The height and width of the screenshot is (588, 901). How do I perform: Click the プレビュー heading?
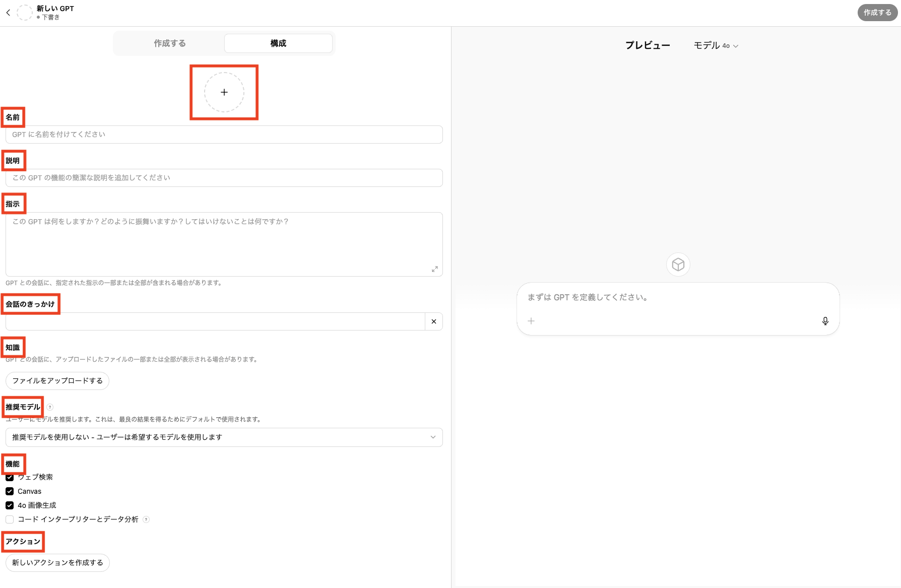648,45
